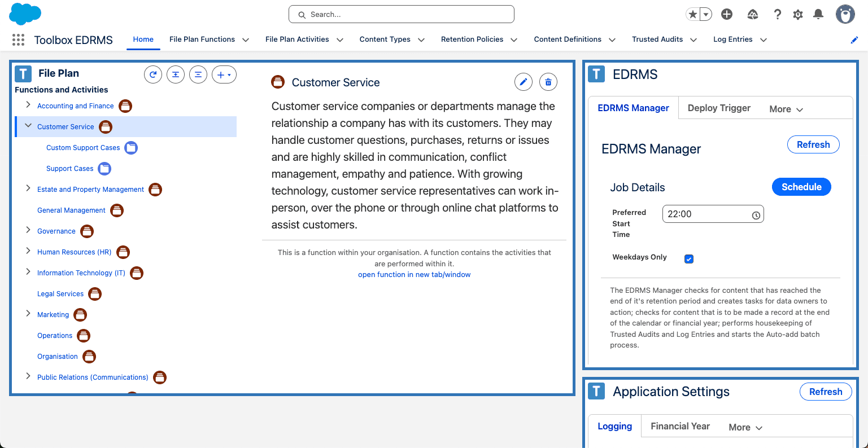The image size is (868, 448).
Task: Click the folder icon beside Custom Support Cases
Action: click(131, 148)
